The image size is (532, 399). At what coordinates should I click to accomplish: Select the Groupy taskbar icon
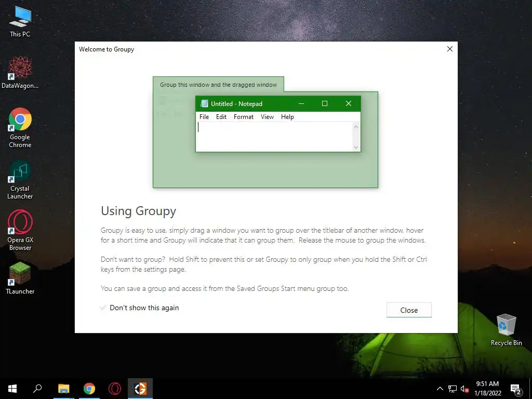click(140, 389)
